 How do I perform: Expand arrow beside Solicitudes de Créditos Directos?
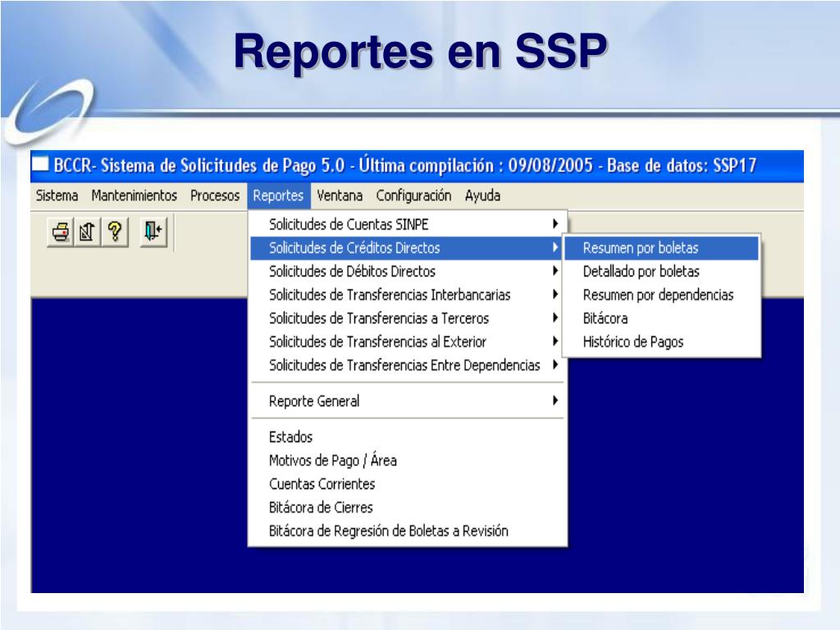[555, 248]
